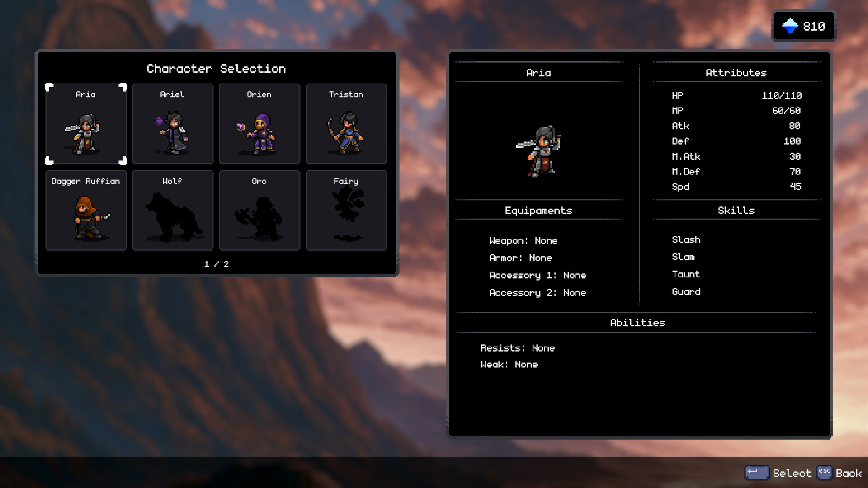Select the Ariel mage character
Image resolution: width=868 pixels, height=488 pixels.
click(173, 124)
